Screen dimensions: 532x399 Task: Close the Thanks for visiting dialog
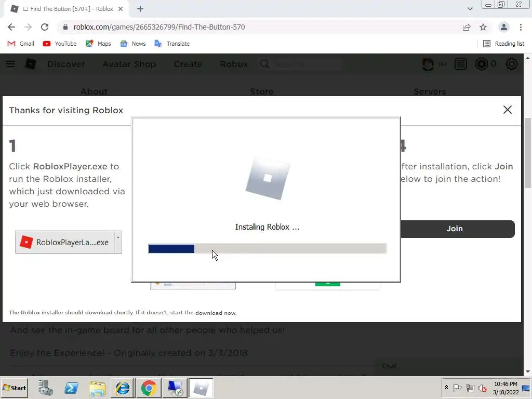tap(508, 110)
